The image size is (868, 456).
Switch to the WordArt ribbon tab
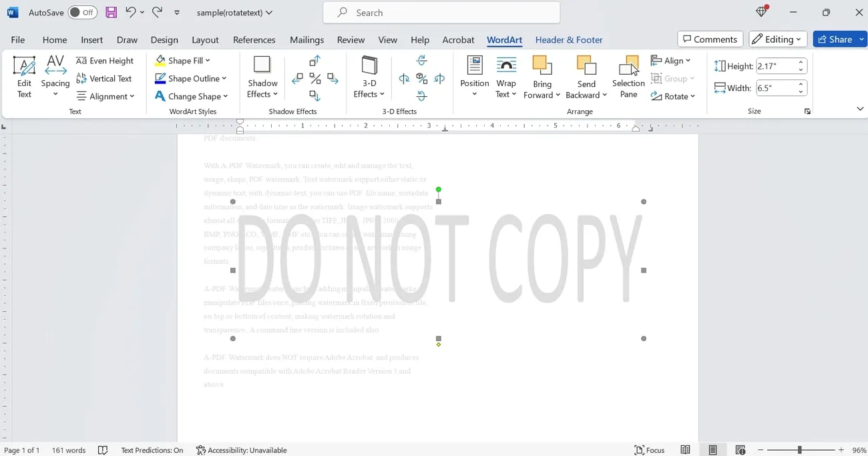(x=504, y=40)
